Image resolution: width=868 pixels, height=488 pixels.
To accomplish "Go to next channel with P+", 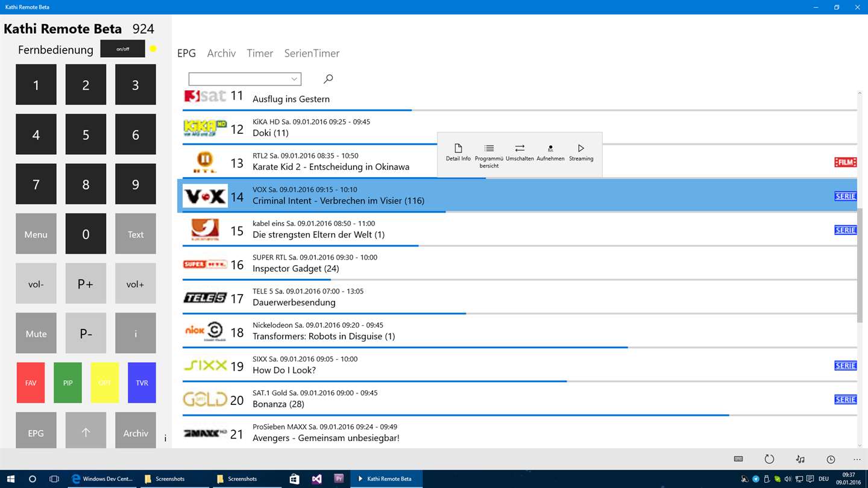I will pyautogui.click(x=86, y=283).
